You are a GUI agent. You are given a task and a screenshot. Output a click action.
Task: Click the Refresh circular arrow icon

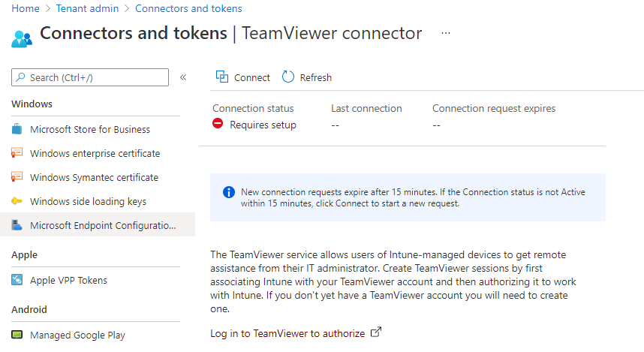pos(288,77)
